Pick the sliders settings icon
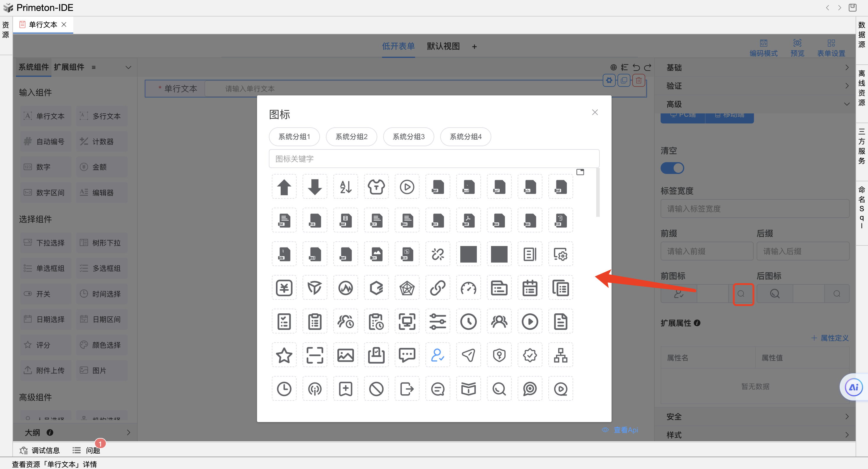This screenshot has height=469, width=868. coord(437,321)
